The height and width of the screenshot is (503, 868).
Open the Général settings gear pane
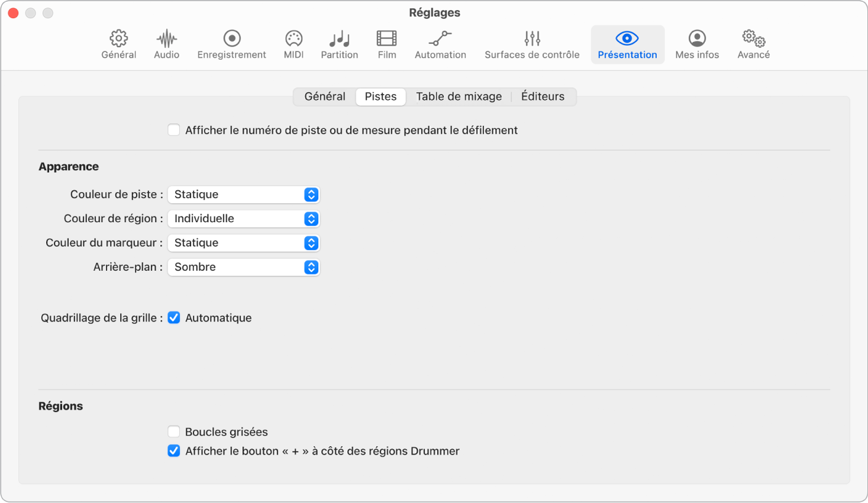click(119, 44)
